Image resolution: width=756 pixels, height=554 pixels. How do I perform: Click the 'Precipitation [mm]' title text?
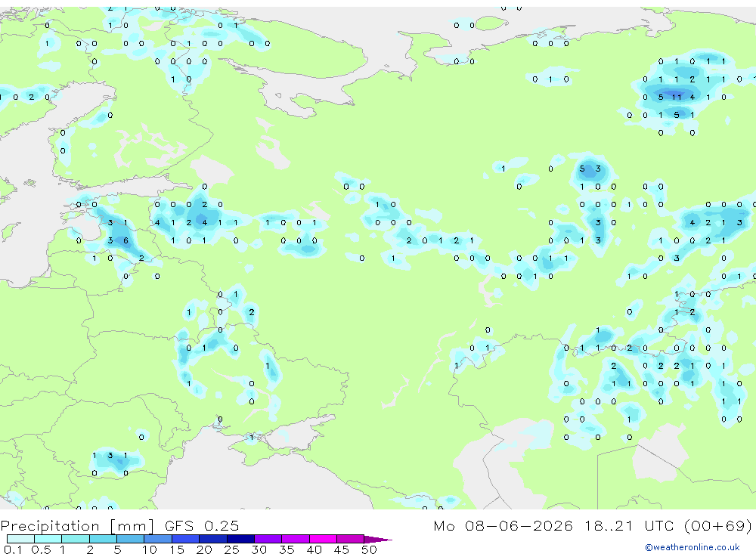(x=77, y=526)
